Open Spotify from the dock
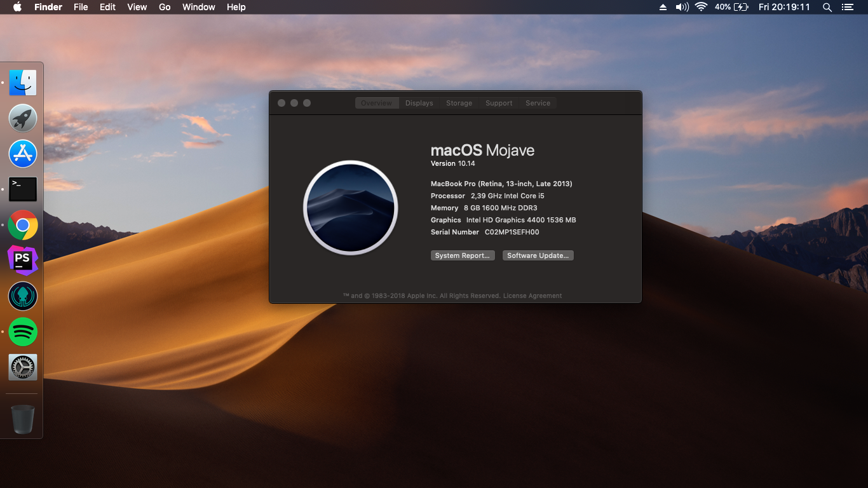The image size is (868, 488). [23, 332]
